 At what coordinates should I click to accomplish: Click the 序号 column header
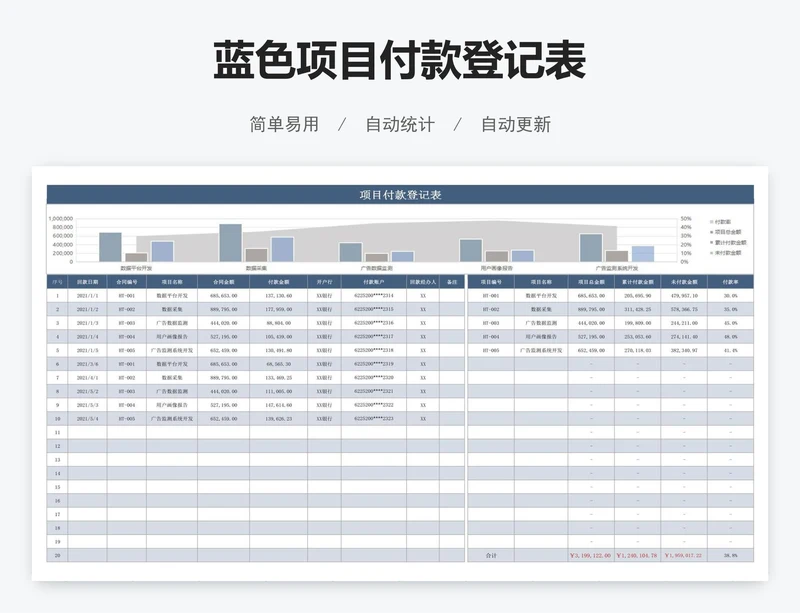[x=57, y=282]
